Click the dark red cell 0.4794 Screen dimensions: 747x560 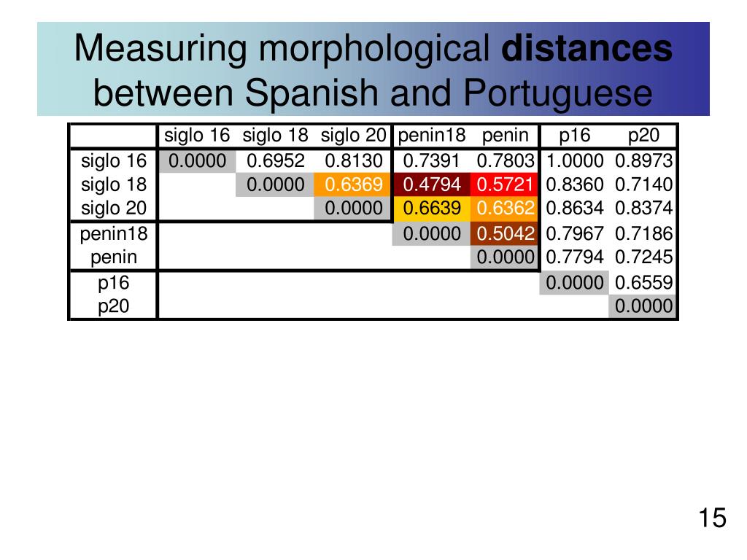click(431, 184)
